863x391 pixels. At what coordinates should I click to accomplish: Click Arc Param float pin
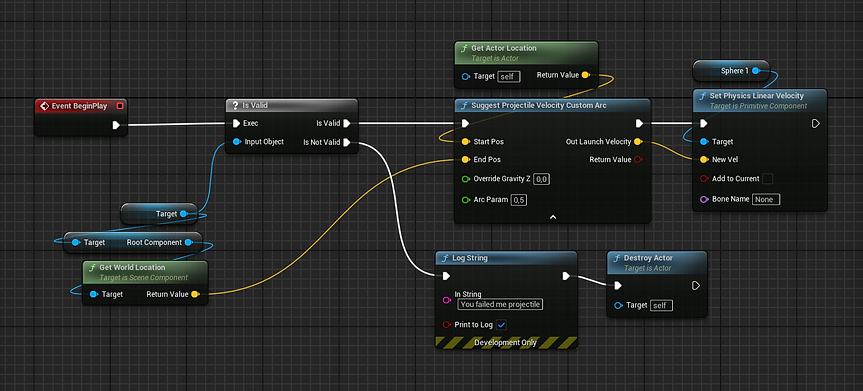(466, 200)
